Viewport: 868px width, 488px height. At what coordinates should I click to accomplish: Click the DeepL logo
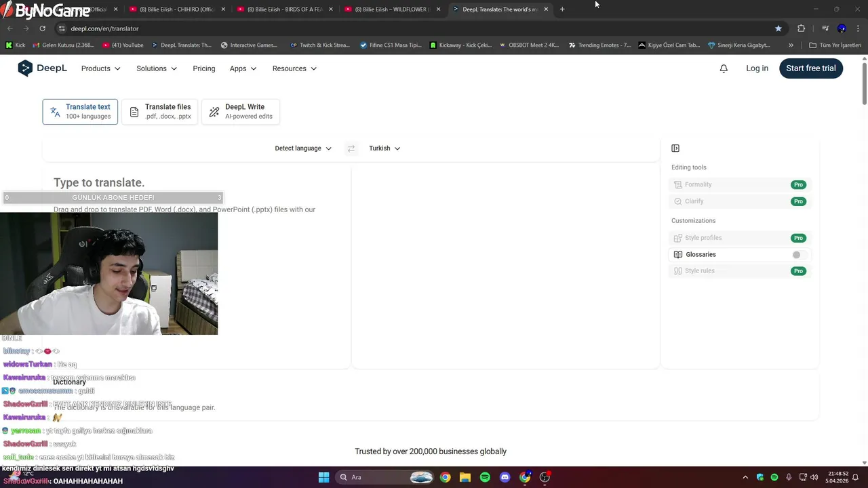(42, 68)
